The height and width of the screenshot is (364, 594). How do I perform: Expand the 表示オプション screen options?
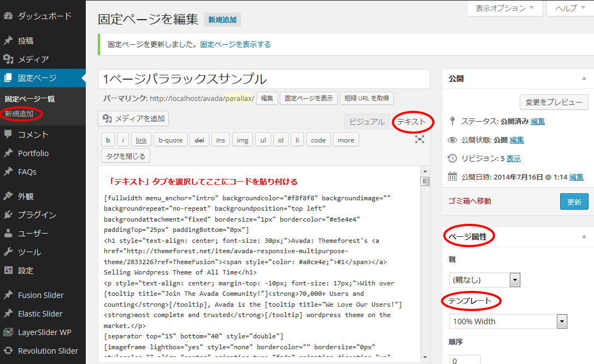click(505, 8)
